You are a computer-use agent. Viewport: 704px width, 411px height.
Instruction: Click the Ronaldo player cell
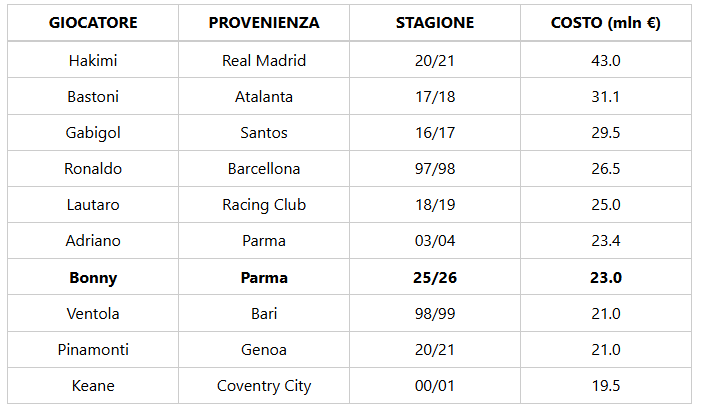click(93, 168)
